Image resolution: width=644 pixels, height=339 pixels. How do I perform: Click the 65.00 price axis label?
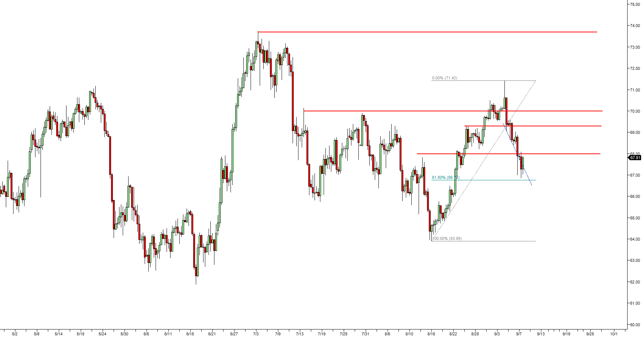(635, 218)
